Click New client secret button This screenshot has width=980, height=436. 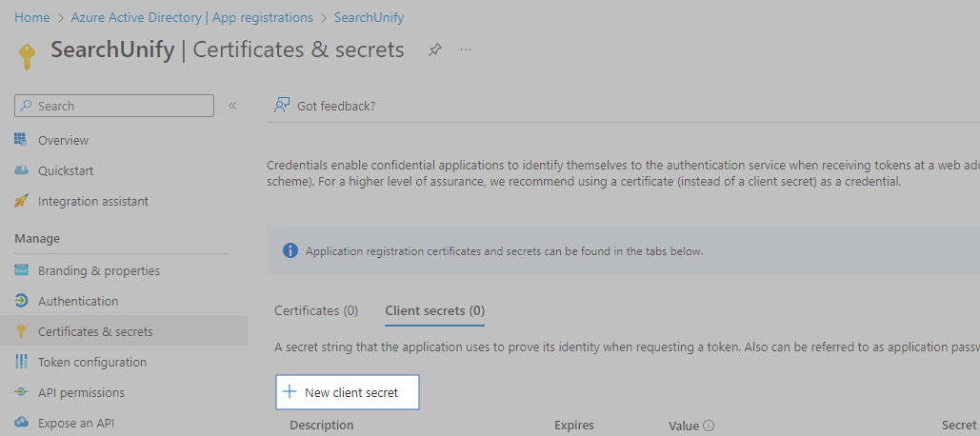(x=348, y=392)
